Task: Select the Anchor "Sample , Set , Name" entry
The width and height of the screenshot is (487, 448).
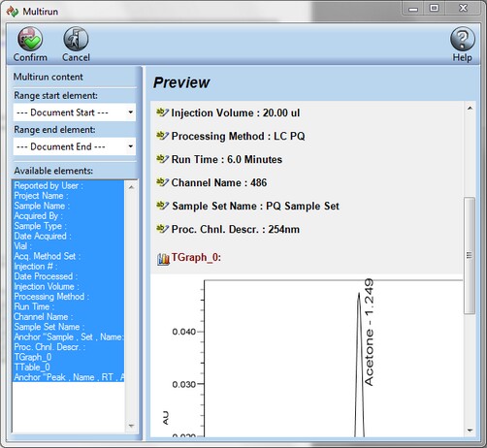Action: 69,336
